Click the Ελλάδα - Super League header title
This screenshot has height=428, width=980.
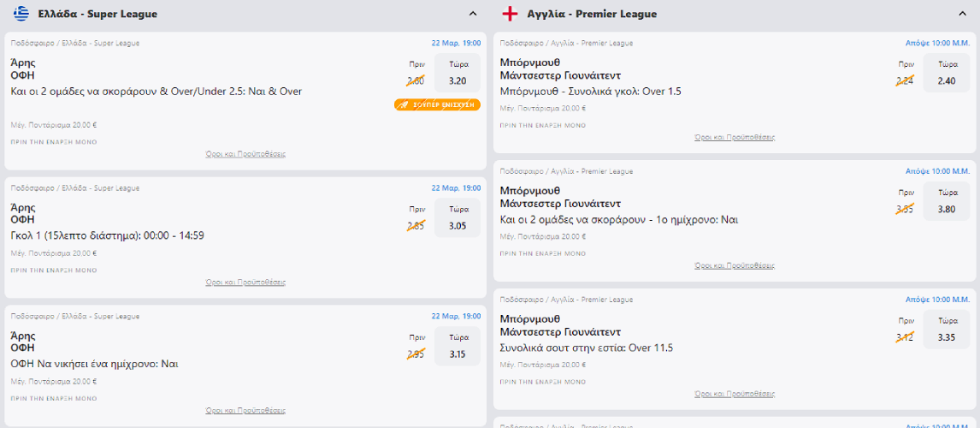[97, 14]
